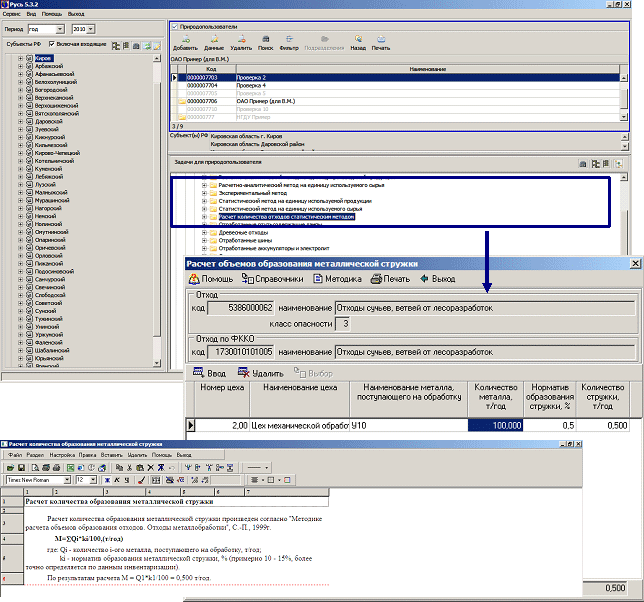The image size is (644, 602).
Task: Open the Настройка menu in report editor
Action: click(62, 454)
